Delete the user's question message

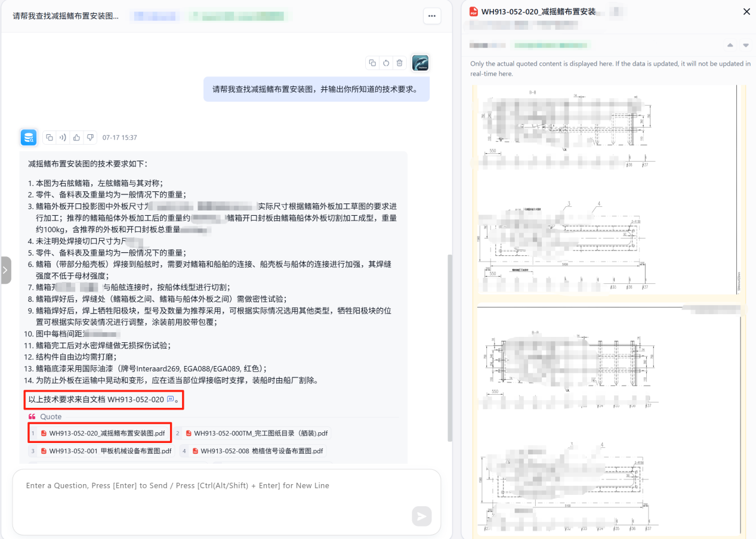pos(400,63)
